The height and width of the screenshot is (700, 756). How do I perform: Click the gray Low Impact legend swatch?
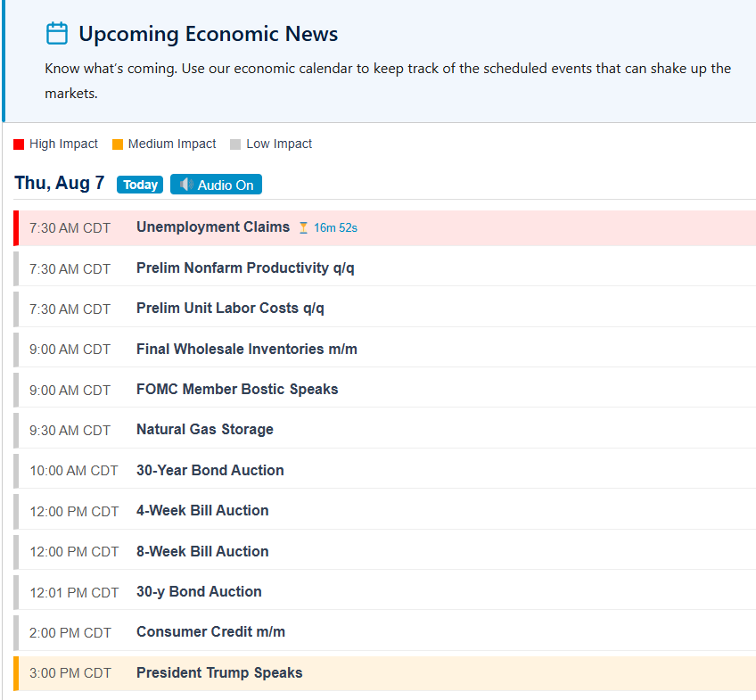(x=235, y=144)
